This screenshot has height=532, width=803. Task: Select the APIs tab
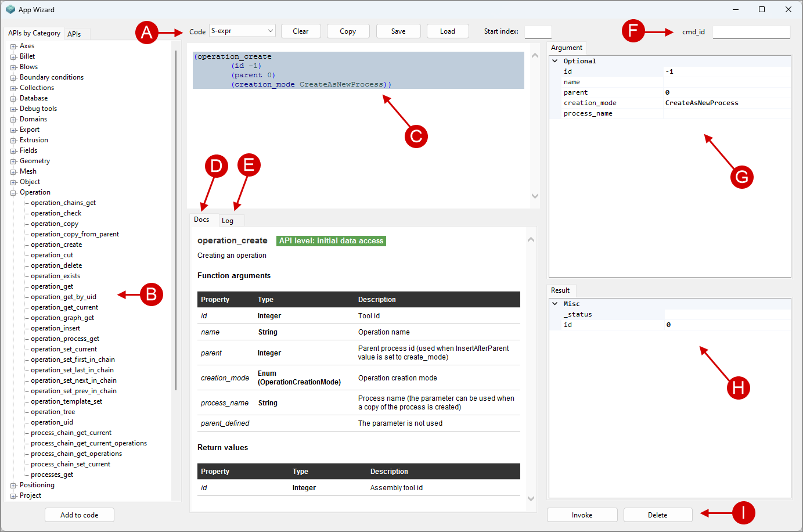[74, 34]
